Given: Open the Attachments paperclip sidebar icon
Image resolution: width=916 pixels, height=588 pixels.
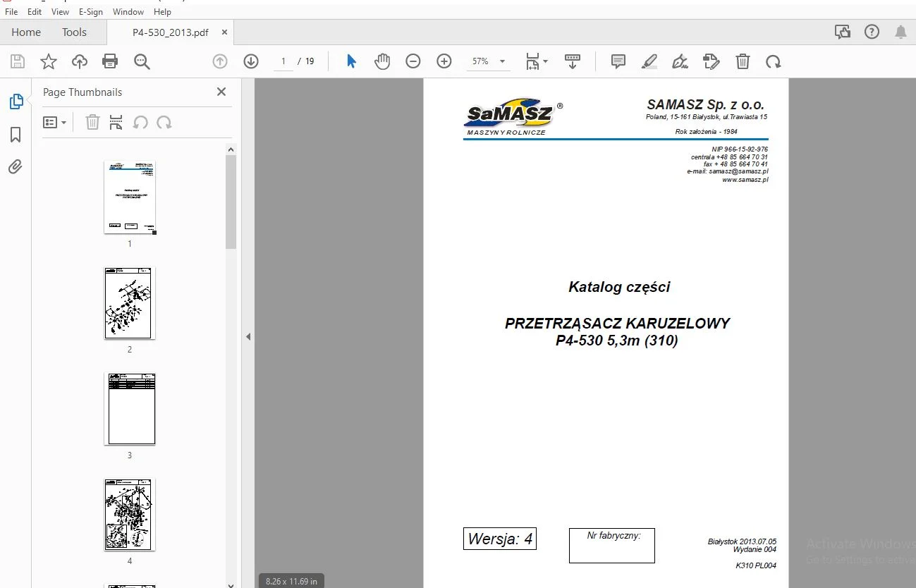Looking at the screenshot, I should (x=16, y=167).
